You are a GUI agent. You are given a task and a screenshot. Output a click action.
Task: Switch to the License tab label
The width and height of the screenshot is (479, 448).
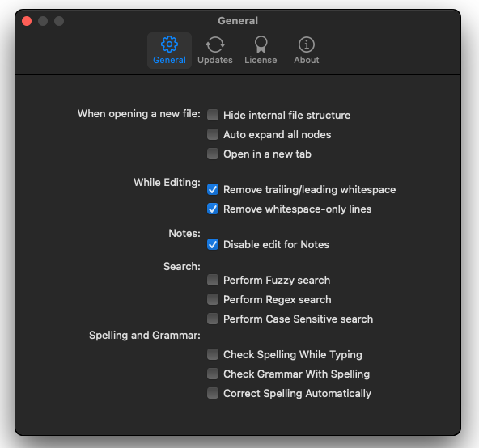coord(261,60)
